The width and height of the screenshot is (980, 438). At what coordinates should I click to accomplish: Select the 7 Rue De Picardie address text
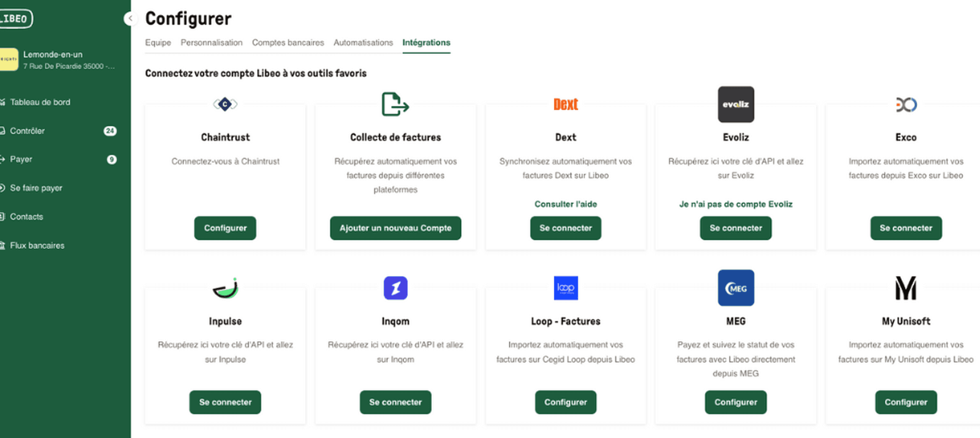click(x=69, y=66)
